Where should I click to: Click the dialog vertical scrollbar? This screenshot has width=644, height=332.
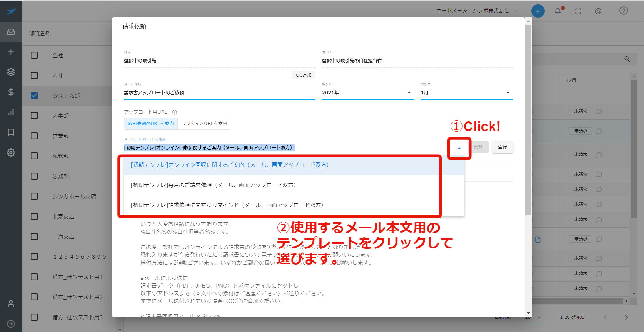tap(528, 119)
